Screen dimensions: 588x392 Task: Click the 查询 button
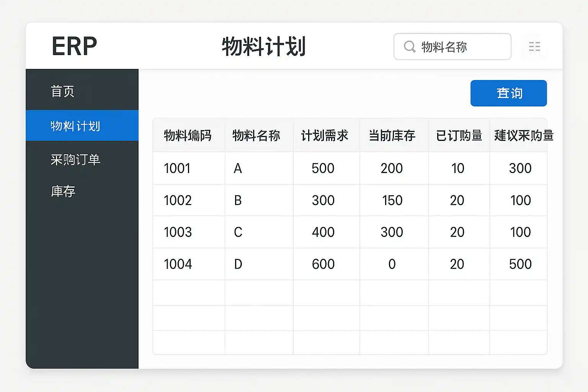point(508,93)
